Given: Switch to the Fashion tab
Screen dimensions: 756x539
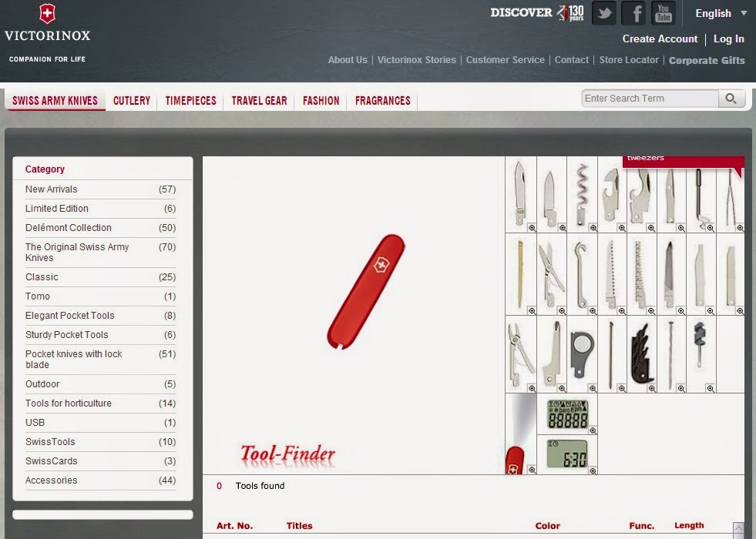Looking at the screenshot, I should click(321, 101).
